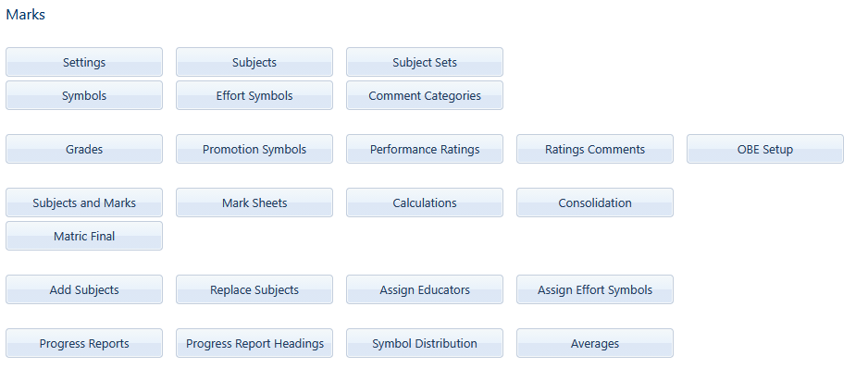Click the Mark Sheets button
868x368 pixels.
[x=254, y=202]
